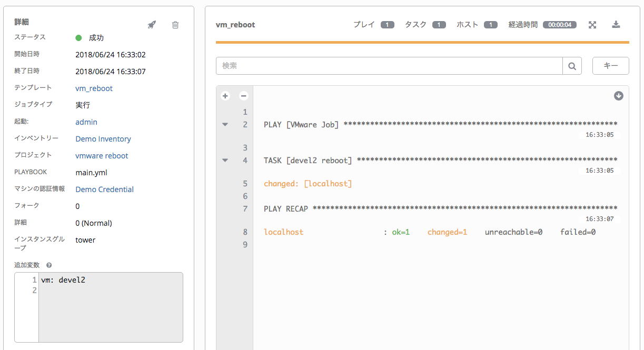
Task: Jump to bottom of output arrow icon
Action: [x=619, y=96]
